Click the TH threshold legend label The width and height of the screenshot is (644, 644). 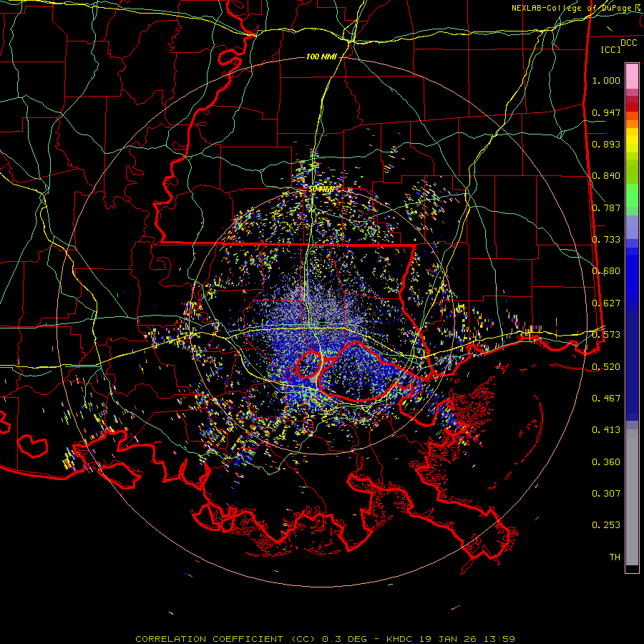615,557
